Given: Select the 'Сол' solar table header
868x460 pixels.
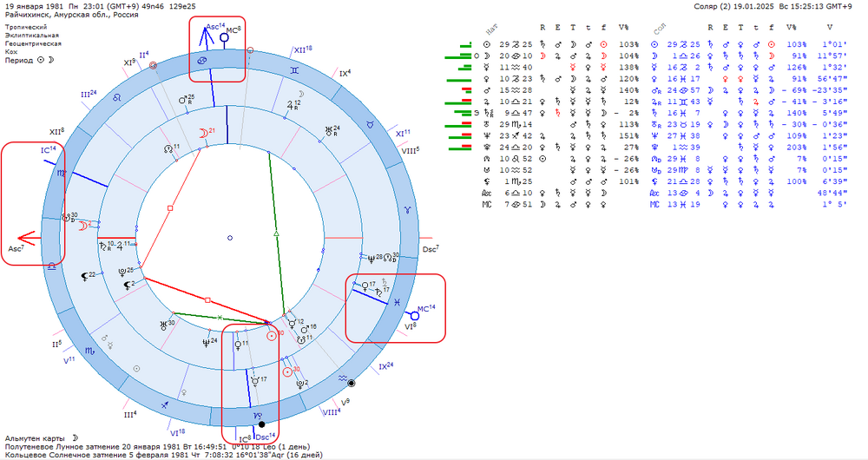Looking at the screenshot, I should click(659, 29).
